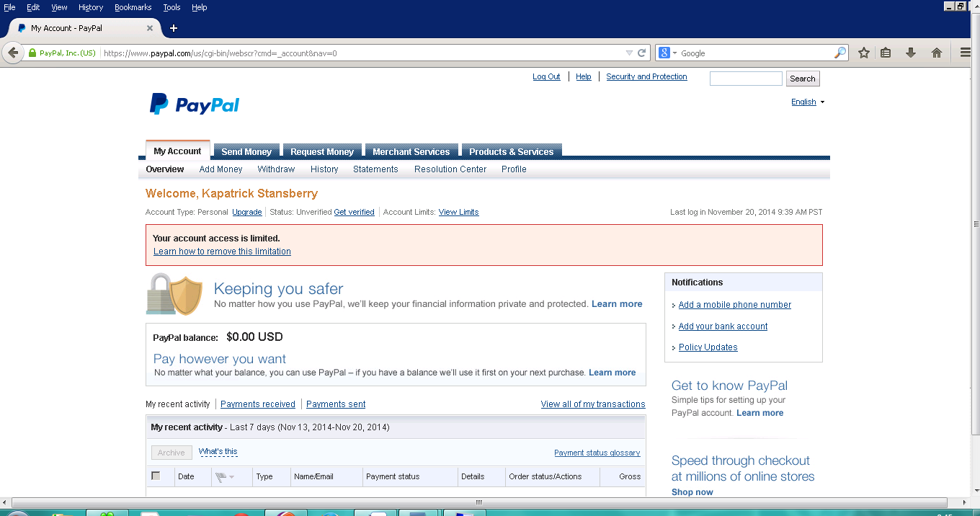
Task: Click the flag icon in the table header
Action: click(221, 476)
